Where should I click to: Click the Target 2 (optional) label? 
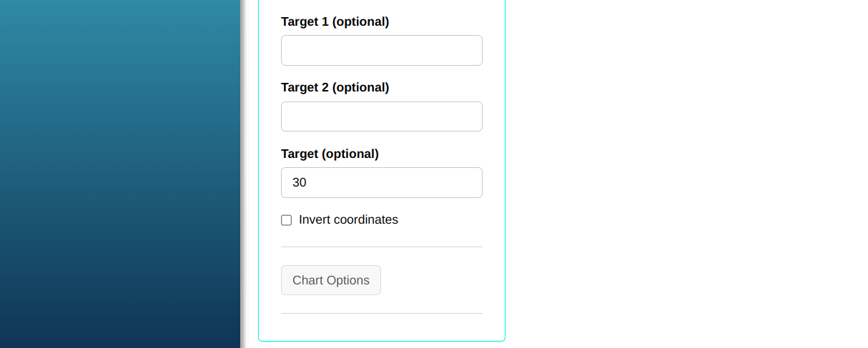point(335,87)
